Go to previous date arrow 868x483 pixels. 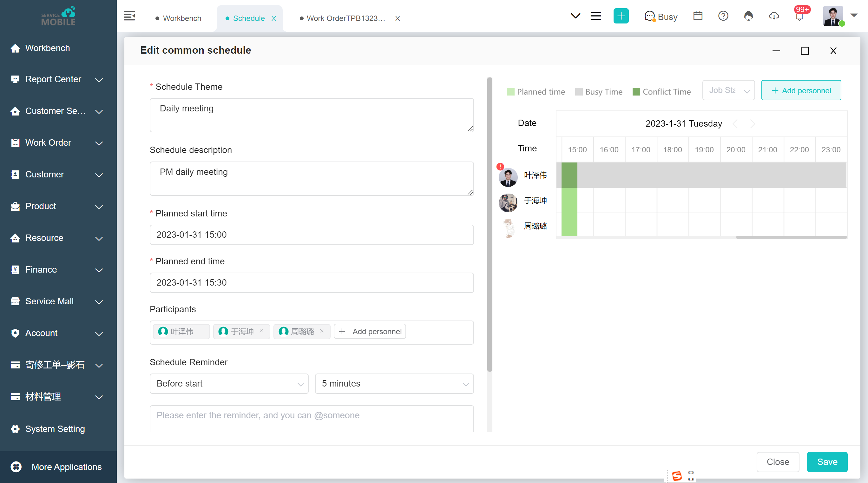pos(735,124)
